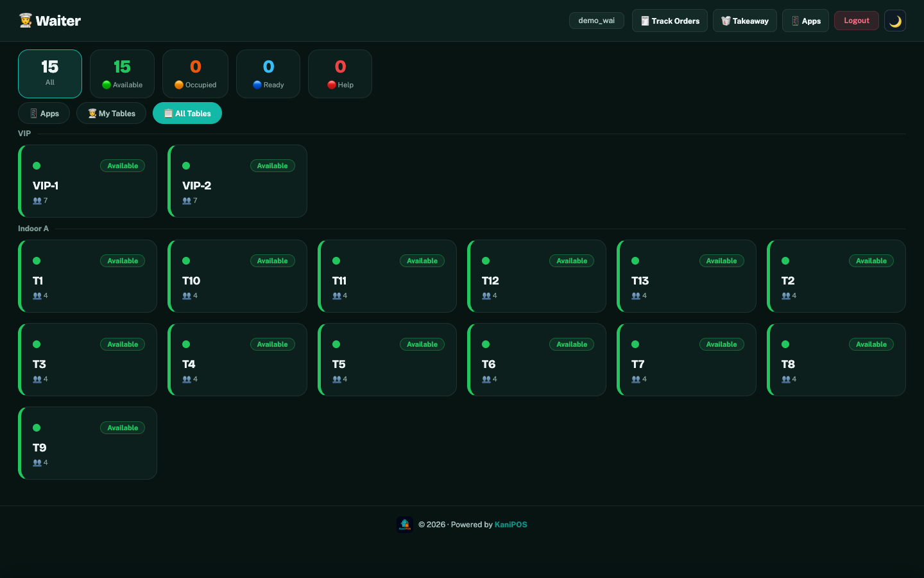The height and width of the screenshot is (578, 924).
Task: Click the green status dot on table T10
Action: [186, 261]
